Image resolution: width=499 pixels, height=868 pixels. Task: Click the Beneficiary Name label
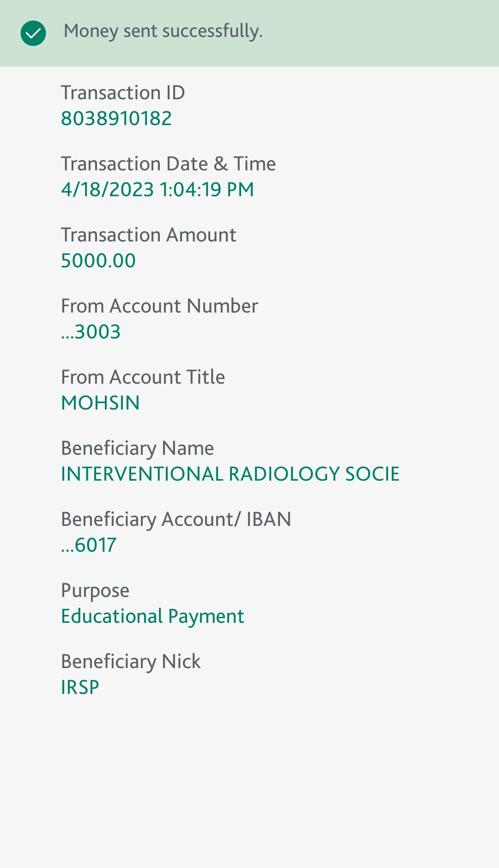(x=137, y=448)
